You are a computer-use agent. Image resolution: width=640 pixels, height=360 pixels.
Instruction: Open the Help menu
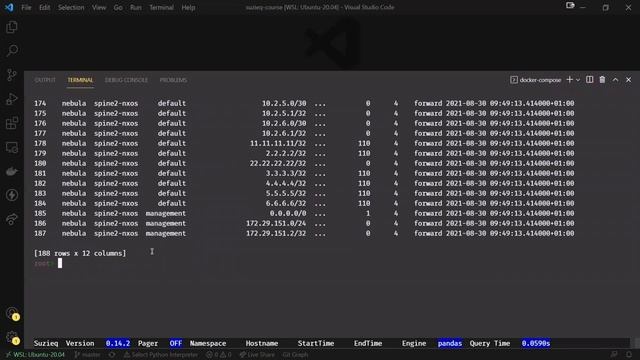[x=188, y=7]
